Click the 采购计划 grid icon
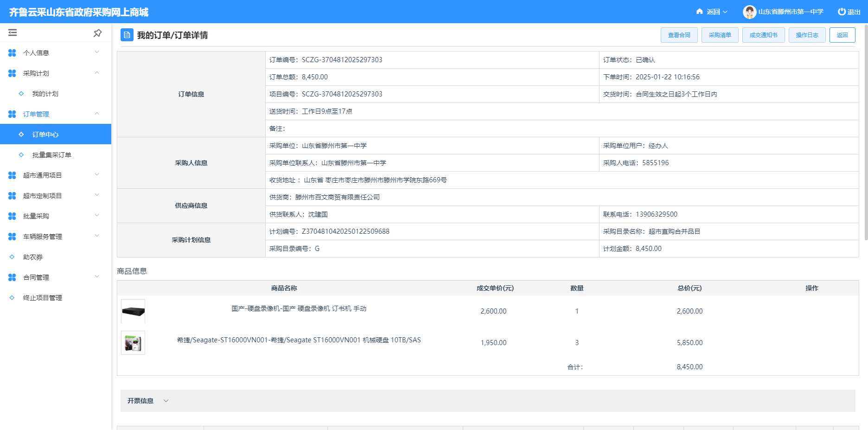868x430 pixels. point(12,73)
